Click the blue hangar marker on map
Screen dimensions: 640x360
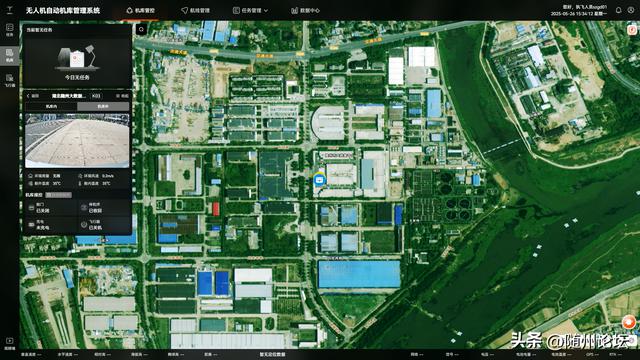point(319,180)
